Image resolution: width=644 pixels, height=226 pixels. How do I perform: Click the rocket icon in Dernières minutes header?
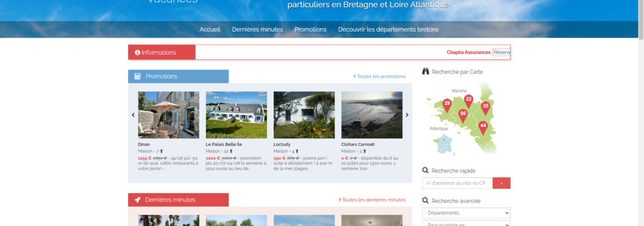138,199
